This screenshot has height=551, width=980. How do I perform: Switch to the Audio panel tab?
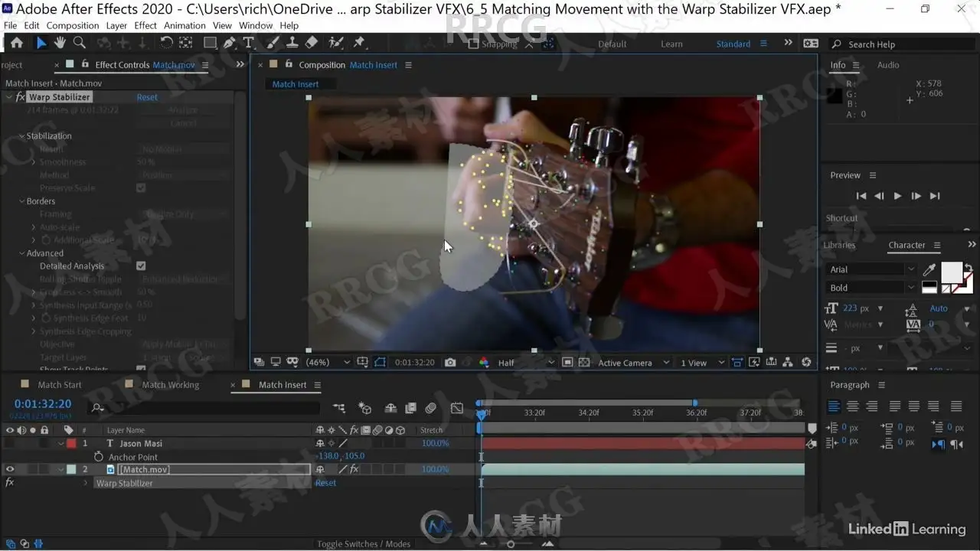888,65
